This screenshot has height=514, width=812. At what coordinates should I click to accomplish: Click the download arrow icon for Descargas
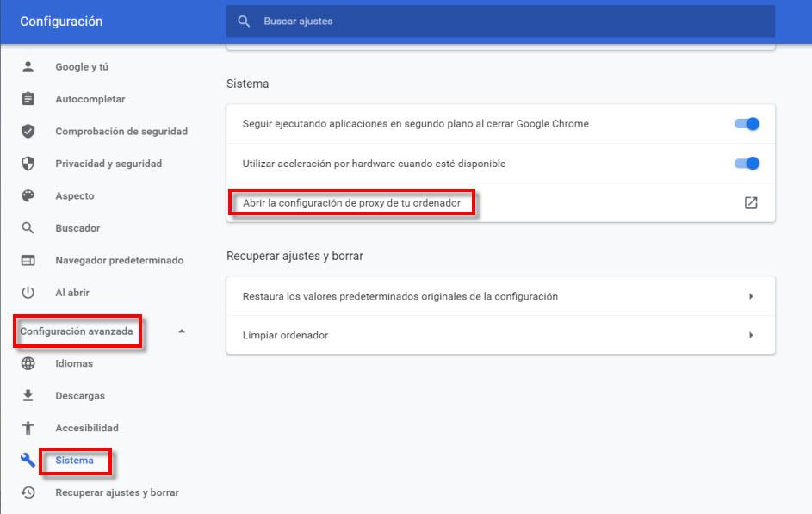pyautogui.click(x=28, y=396)
